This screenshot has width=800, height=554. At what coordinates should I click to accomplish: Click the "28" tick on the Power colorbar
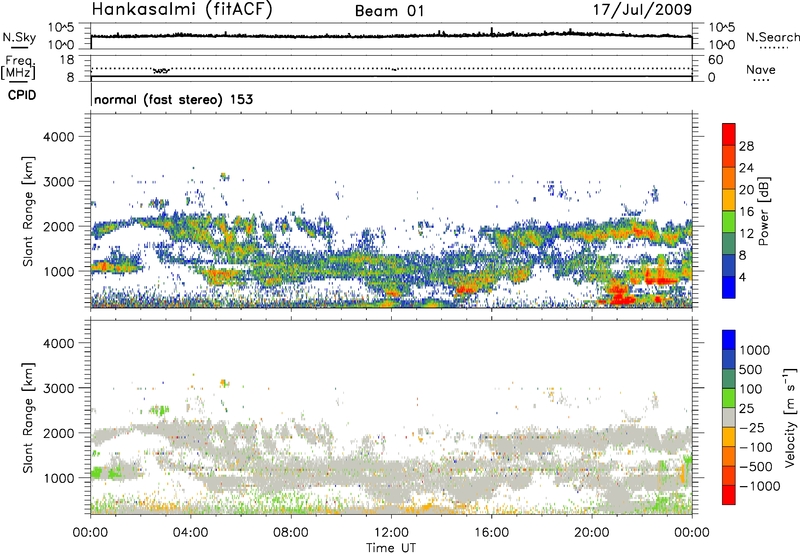click(746, 146)
